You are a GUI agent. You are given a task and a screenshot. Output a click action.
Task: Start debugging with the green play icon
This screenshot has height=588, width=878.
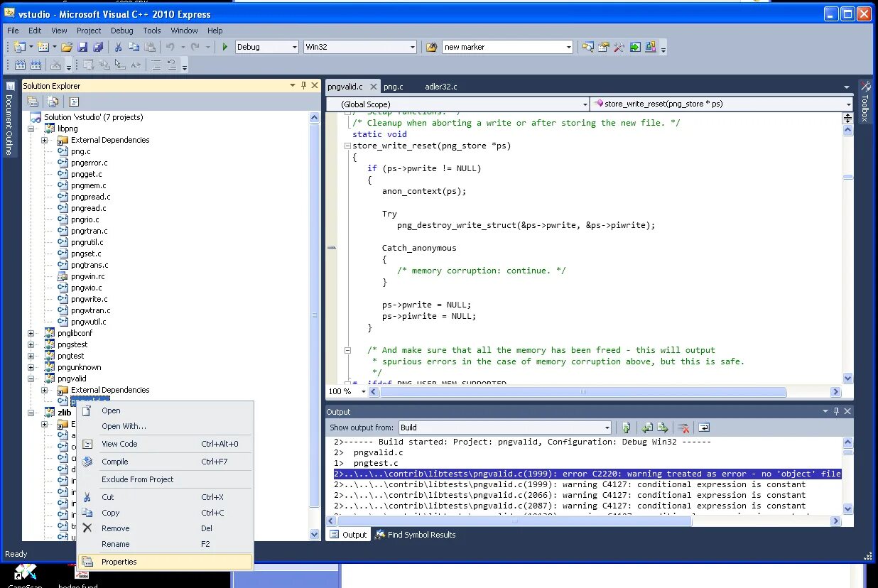224,47
